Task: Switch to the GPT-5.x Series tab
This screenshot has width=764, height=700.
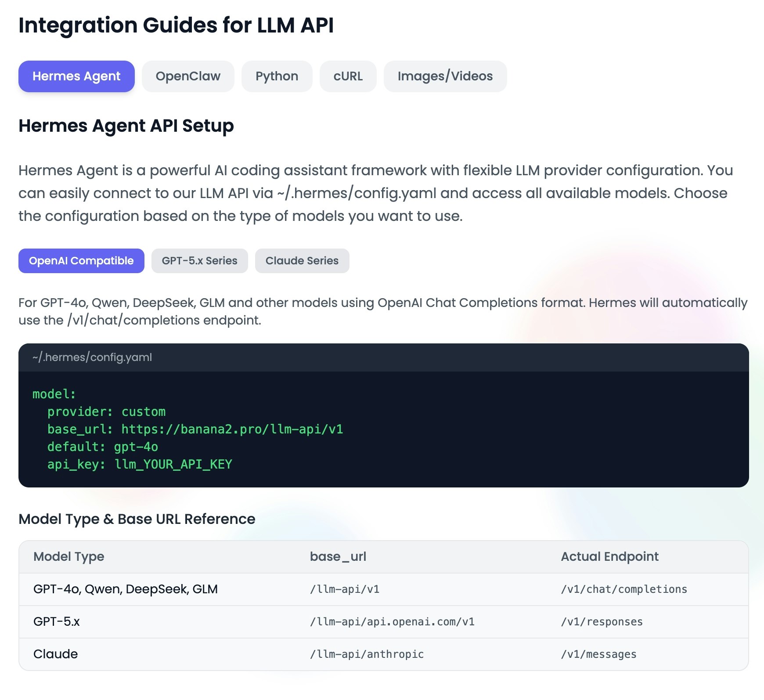Action: coord(200,261)
